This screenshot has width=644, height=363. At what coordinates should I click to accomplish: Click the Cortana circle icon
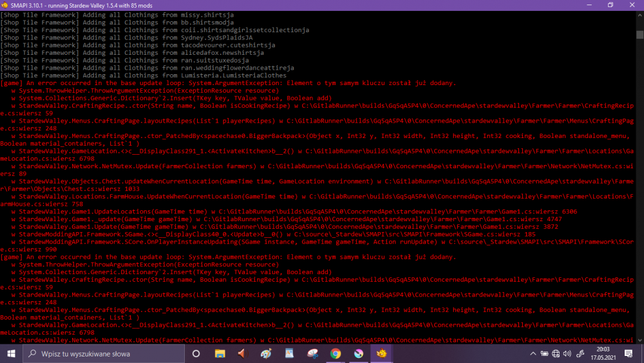(196, 353)
